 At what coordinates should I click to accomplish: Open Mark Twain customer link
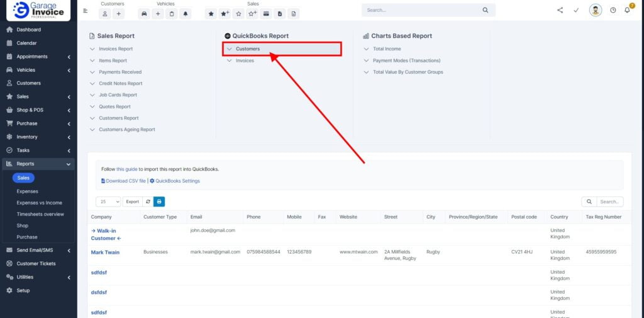105,252
